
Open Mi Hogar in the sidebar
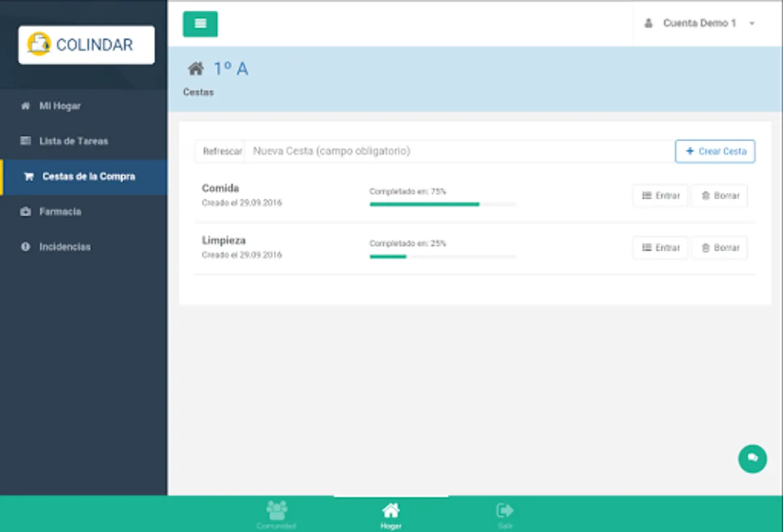[83, 106]
